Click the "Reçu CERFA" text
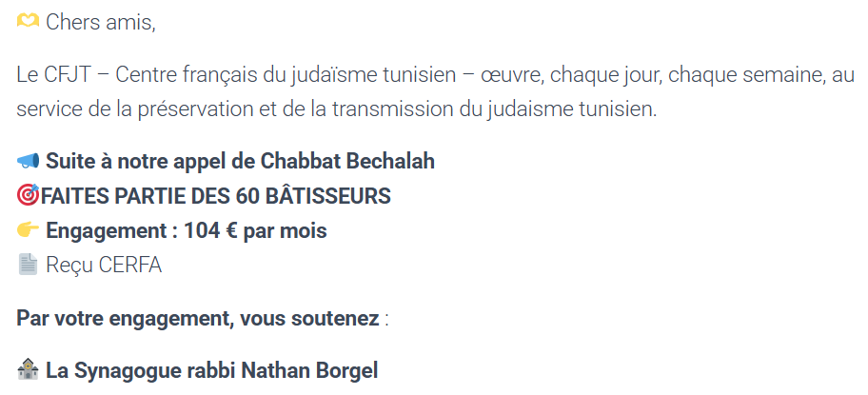 point(104,265)
